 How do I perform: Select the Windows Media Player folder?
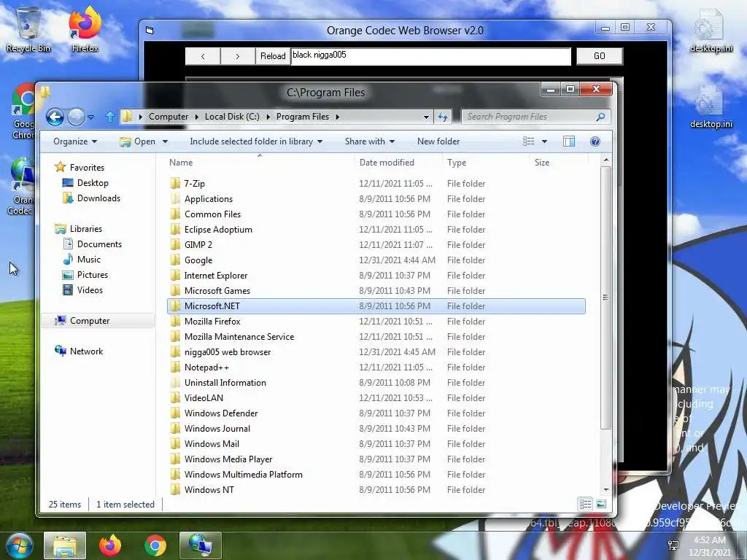[376, 459]
